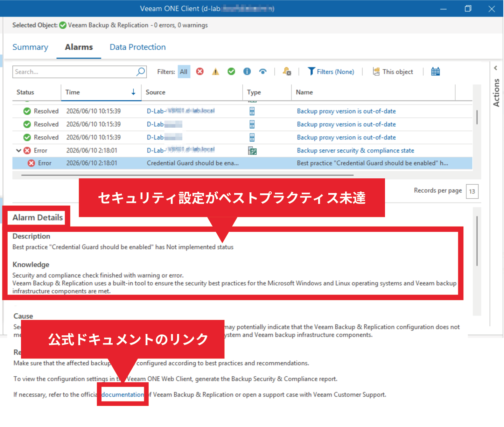Viewport: 504px width, 427px height.
Task: Click the Cause heading
Action: point(23,316)
